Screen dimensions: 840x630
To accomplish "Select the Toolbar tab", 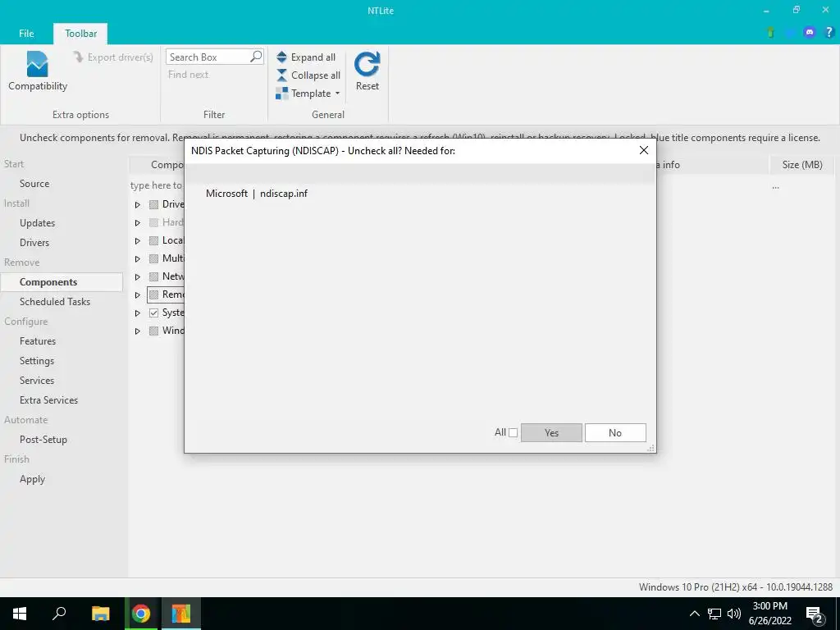I will tap(81, 33).
